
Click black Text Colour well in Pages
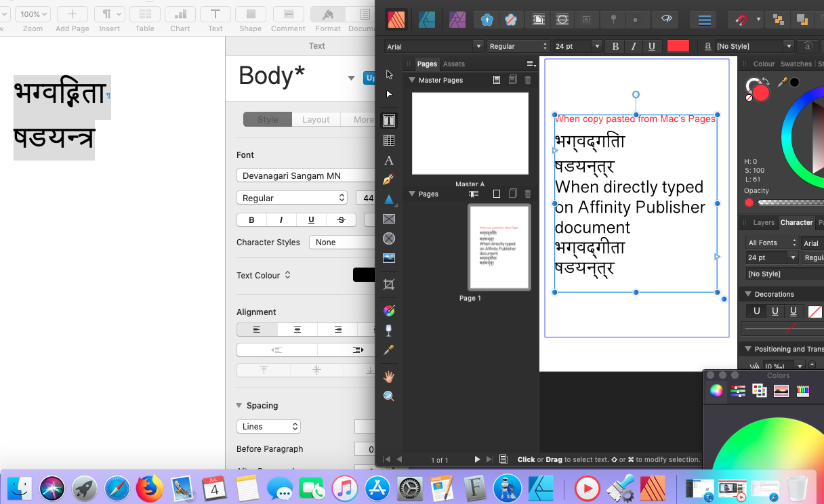(364, 275)
